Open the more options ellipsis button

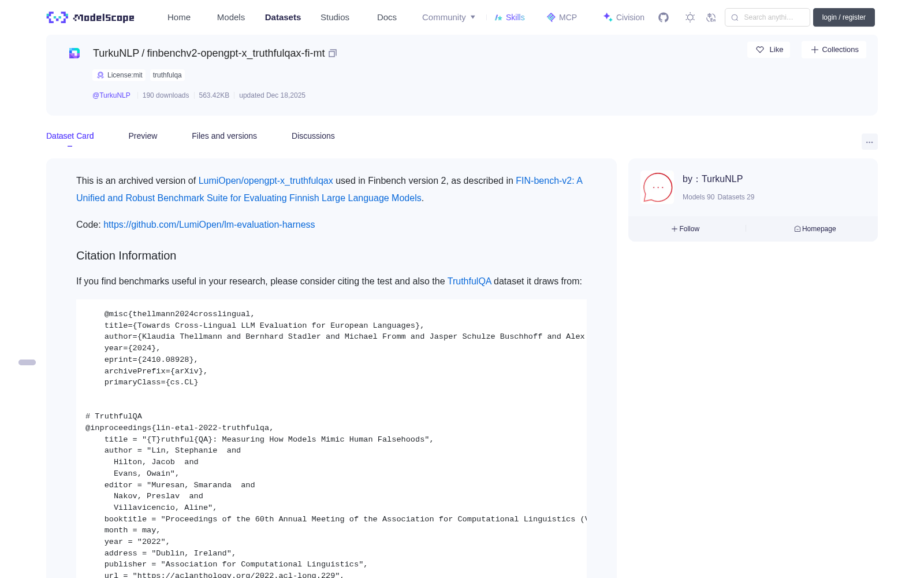tap(870, 142)
